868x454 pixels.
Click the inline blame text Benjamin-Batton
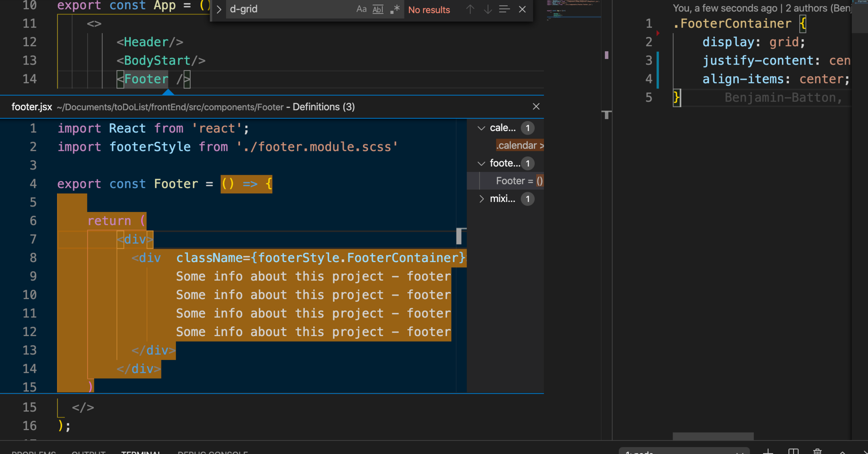point(783,98)
